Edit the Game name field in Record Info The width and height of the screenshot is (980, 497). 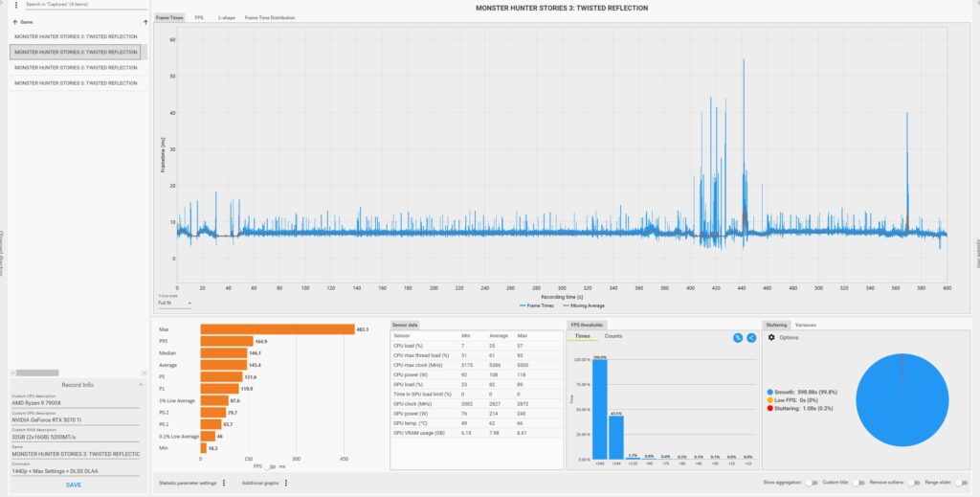tap(76, 454)
